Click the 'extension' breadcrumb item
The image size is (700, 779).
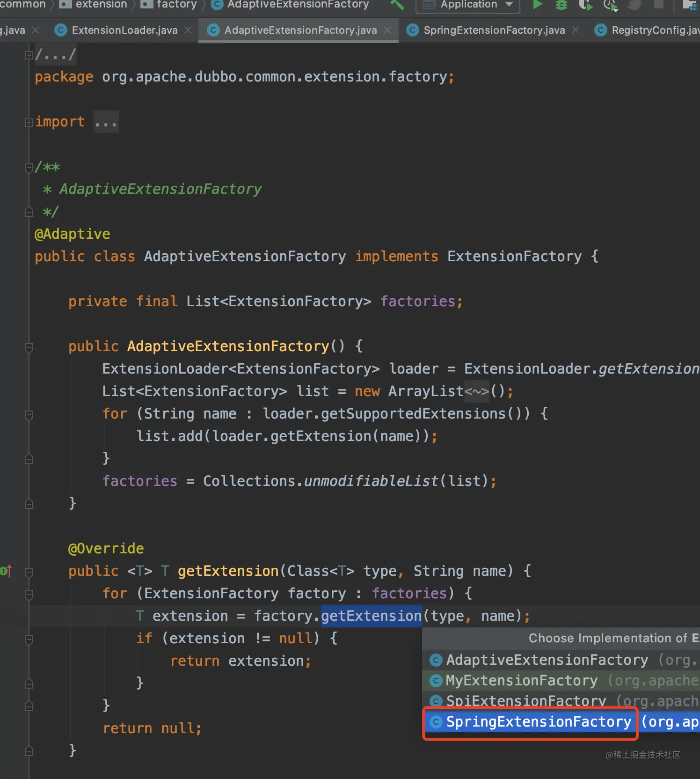pos(102,5)
